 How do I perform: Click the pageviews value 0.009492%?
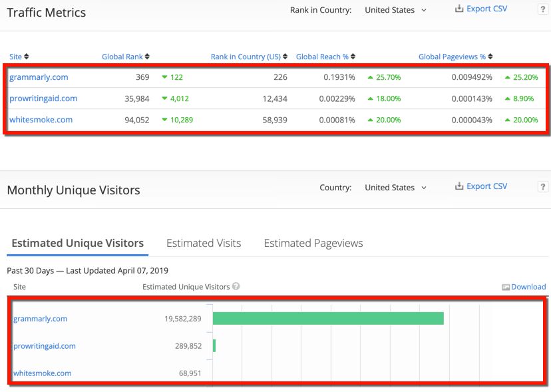472,77
